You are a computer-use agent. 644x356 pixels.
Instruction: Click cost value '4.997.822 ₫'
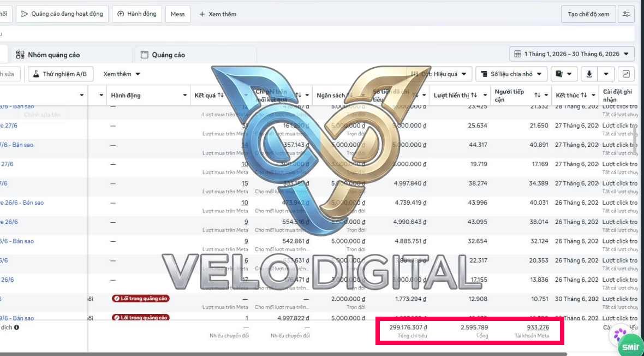pos(293,318)
